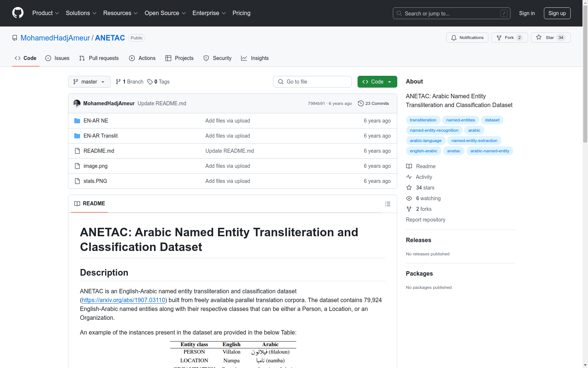Viewport: 588px width, 368px height.
Task: Click the Sign in link
Action: (x=527, y=13)
